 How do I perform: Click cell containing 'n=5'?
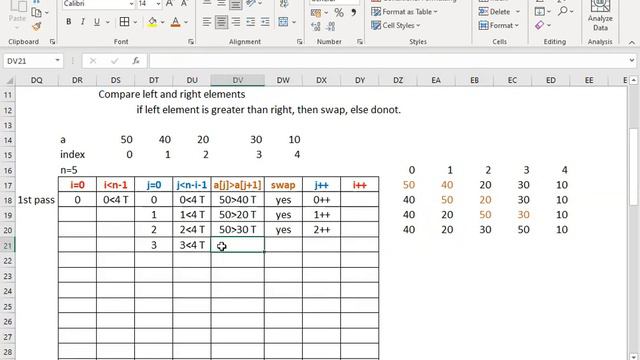[x=77, y=170]
